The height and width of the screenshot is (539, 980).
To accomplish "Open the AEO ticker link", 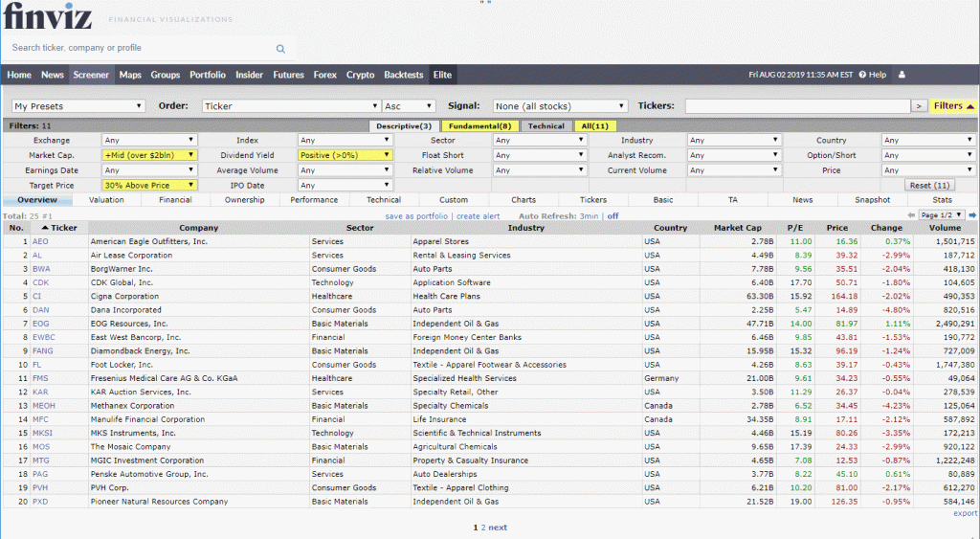I will click(x=40, y=241).
